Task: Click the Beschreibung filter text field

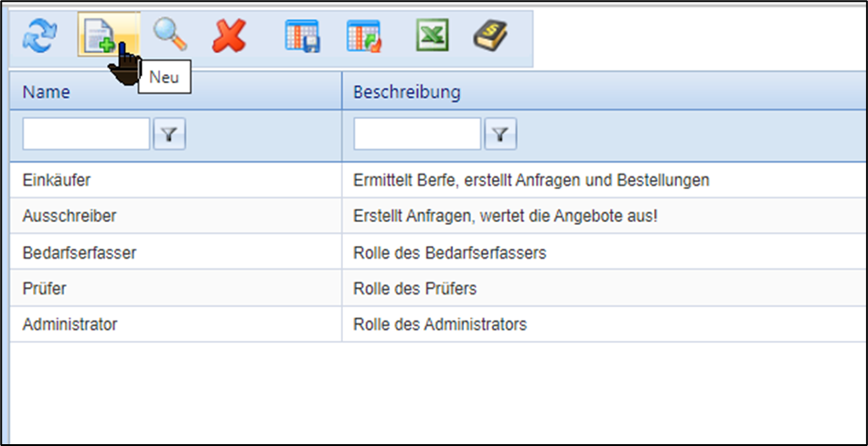Action: pos(417,134)
